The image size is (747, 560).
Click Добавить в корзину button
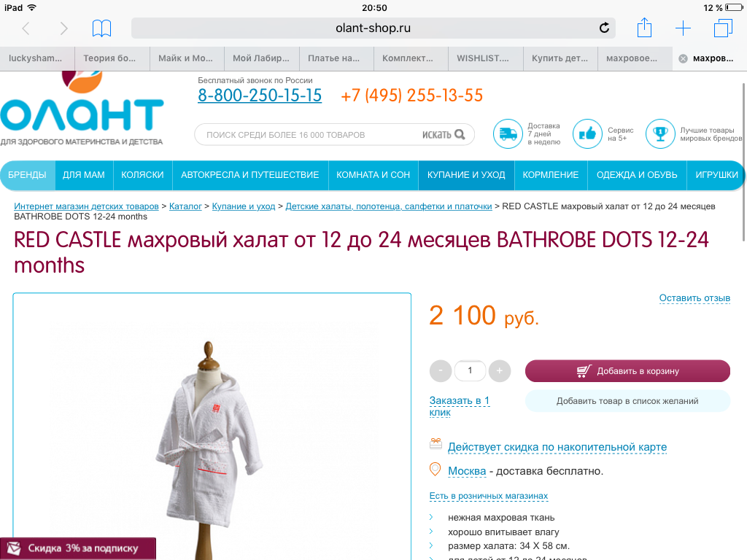pos(627,371)
